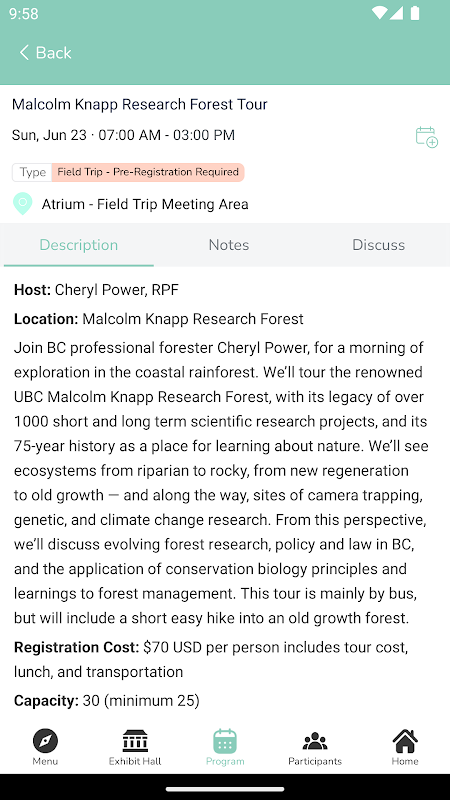Tap the Back text button
The image size is (450, 800).
tap(54, 53)
